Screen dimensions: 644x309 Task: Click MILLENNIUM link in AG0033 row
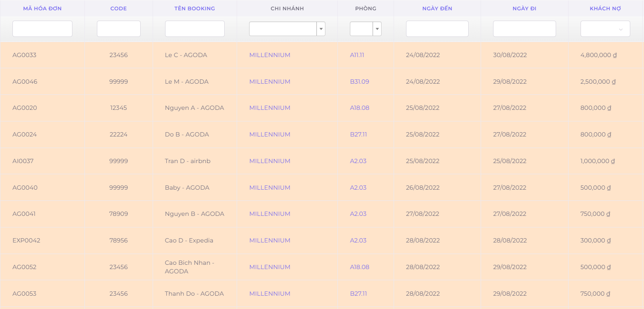(270, 55)
